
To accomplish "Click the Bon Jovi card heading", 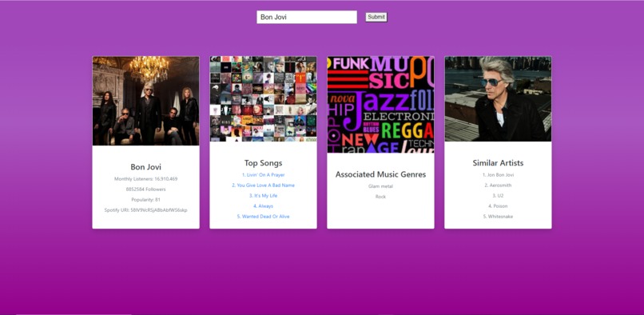I will click(145, 167).
